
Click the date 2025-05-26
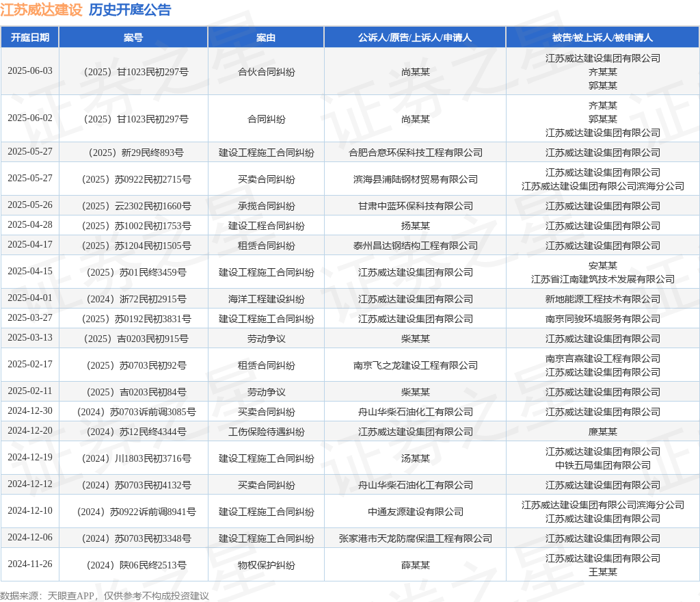(30, 205)
